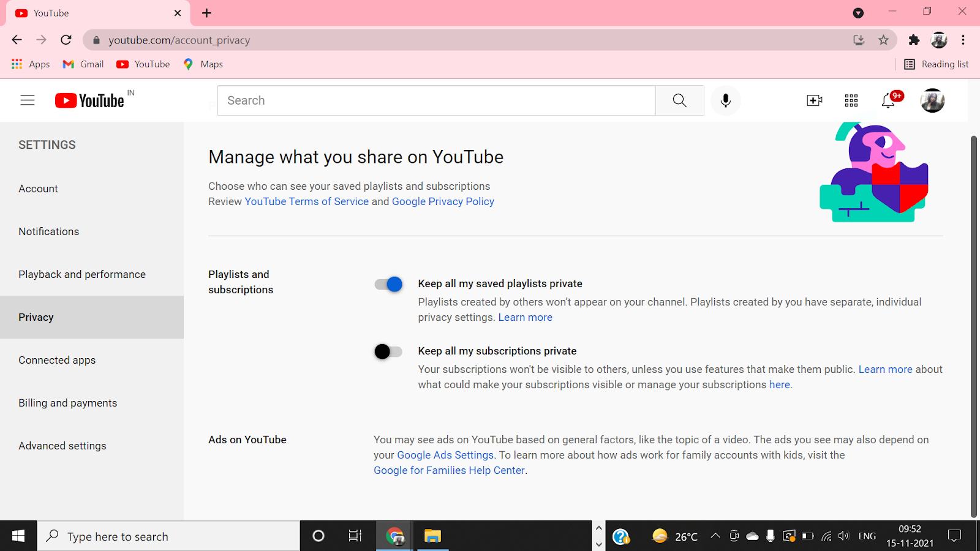Open the Windows notification center icon
Screen dimensions: 980x551
[954, 536]
